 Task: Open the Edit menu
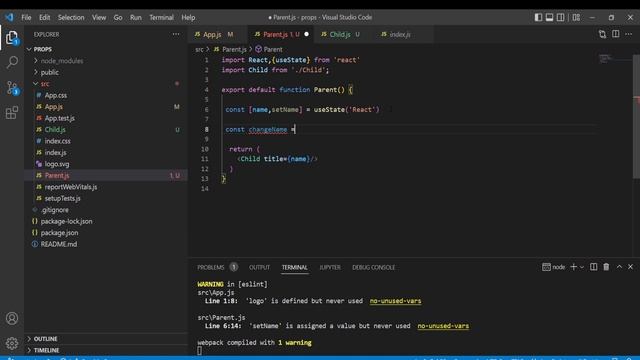click(x=44, y=17)
